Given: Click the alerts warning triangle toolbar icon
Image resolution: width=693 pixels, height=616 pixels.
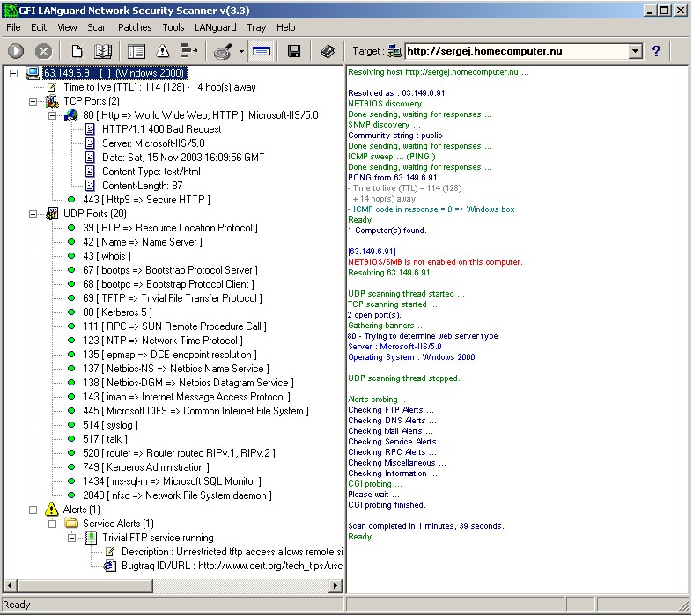Looking at the screenshot, I should (x=163, y=51).
